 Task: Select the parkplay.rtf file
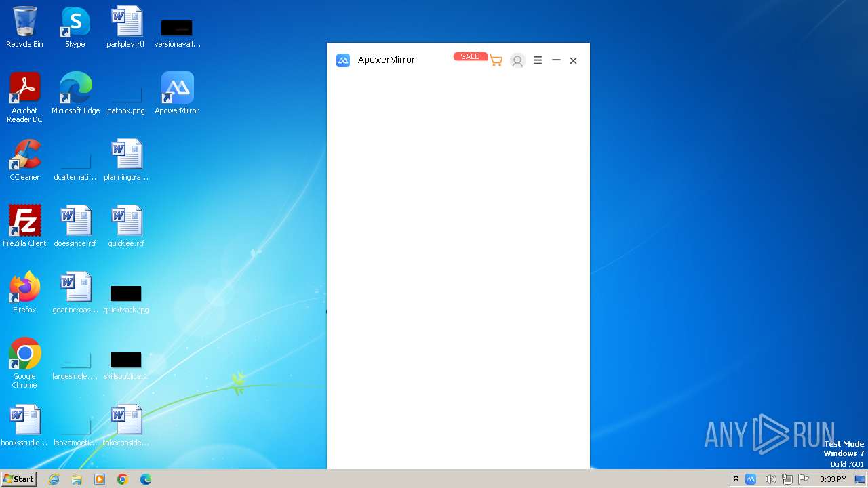coord(126,27)
